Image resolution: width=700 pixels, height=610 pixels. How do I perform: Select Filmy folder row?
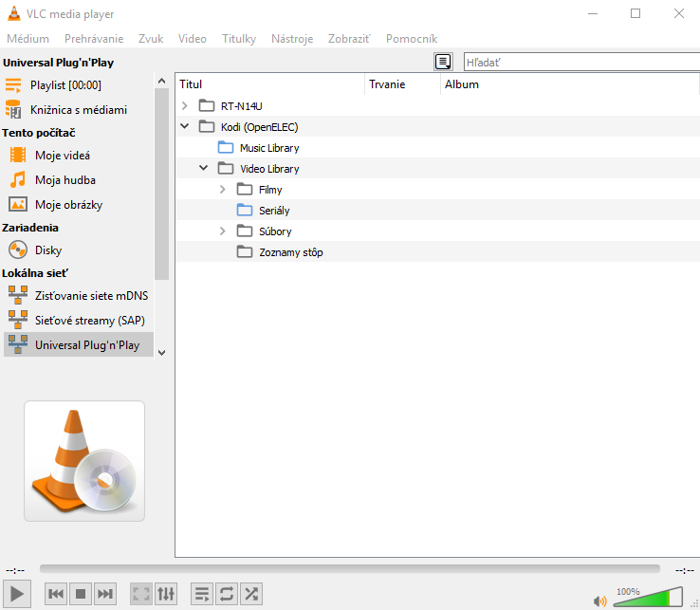(x=437, y=190)
